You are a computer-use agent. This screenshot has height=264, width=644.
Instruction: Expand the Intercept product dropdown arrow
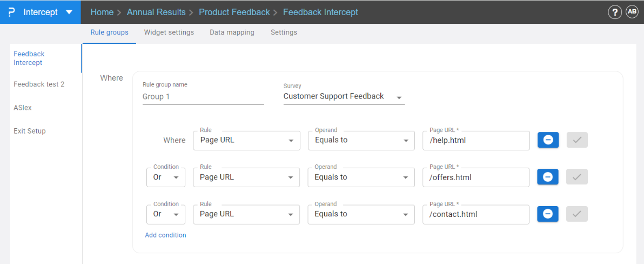pos(68,12)
